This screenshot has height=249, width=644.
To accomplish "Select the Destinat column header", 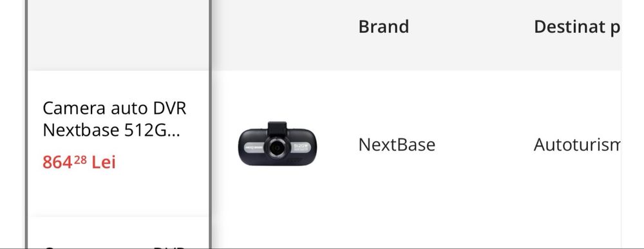I will coord(576,27).
